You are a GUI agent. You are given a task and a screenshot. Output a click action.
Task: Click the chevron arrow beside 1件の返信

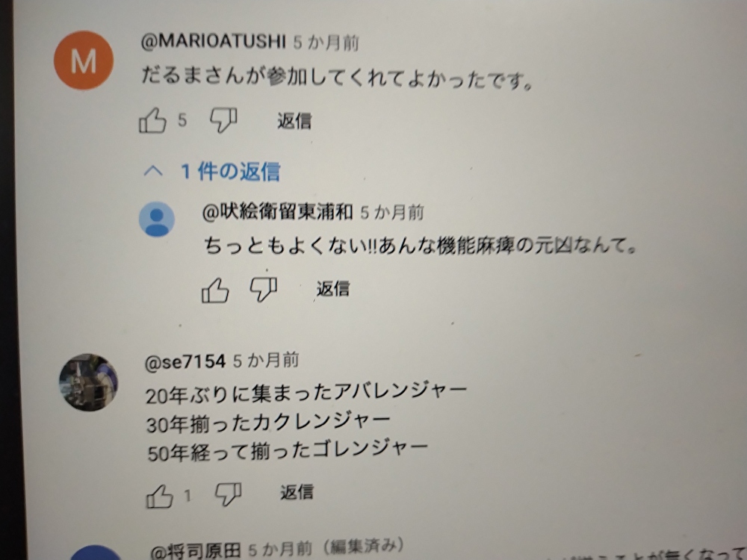coord(153,171)
